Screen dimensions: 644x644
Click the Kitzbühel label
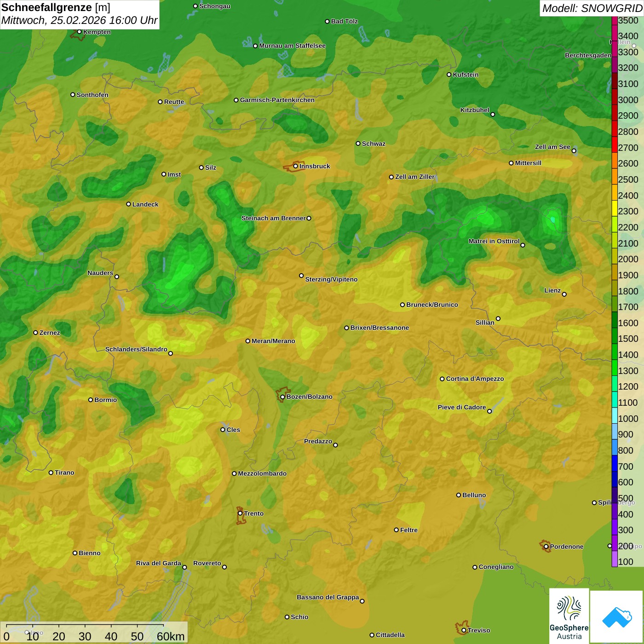(x=475, y=110)
